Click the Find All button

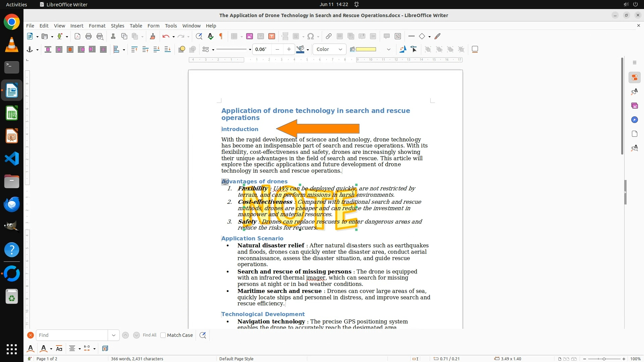(149, 335)
